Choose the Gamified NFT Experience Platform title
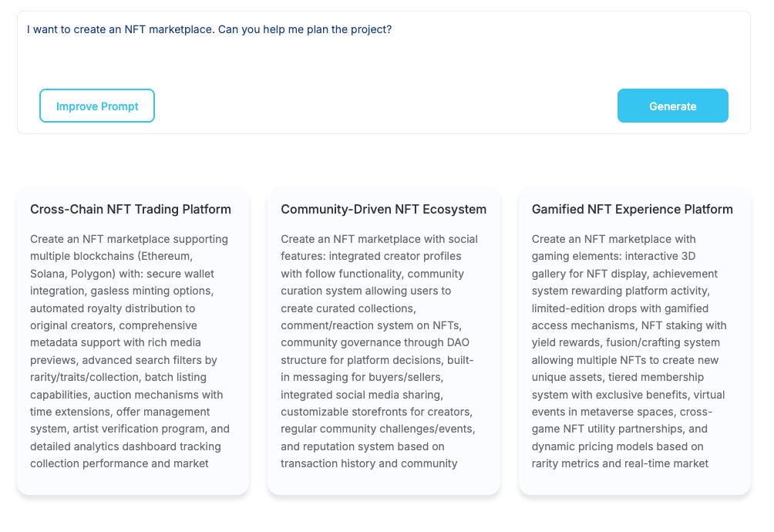This screenshot has width=774, height=532. coord(632,209)
